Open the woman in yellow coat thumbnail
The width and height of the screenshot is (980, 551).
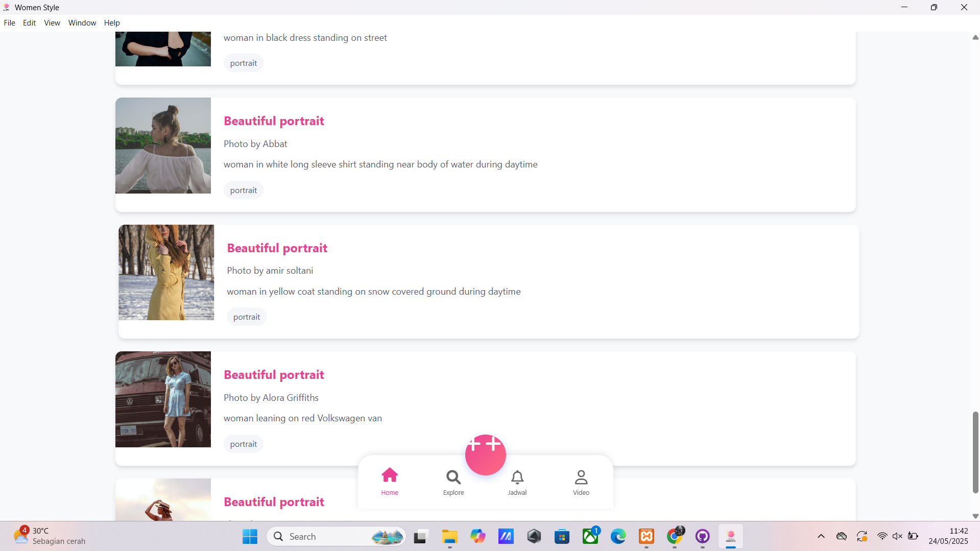coord(166,272)
